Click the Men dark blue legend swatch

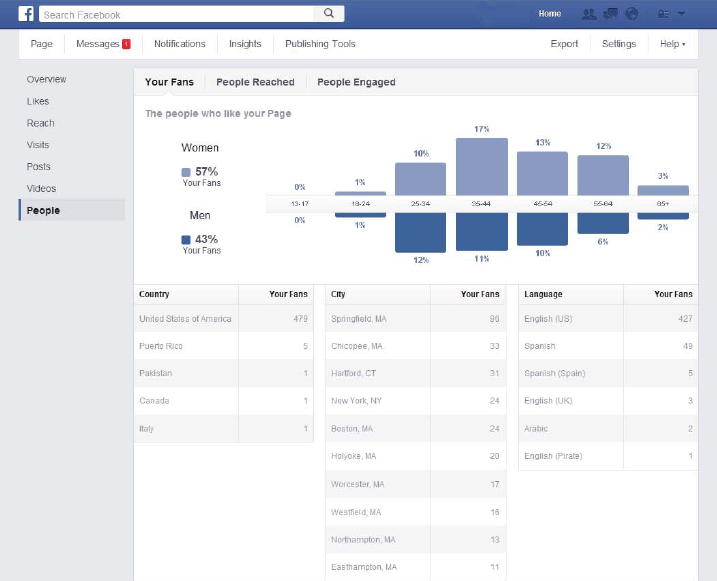tap(186, 240)
